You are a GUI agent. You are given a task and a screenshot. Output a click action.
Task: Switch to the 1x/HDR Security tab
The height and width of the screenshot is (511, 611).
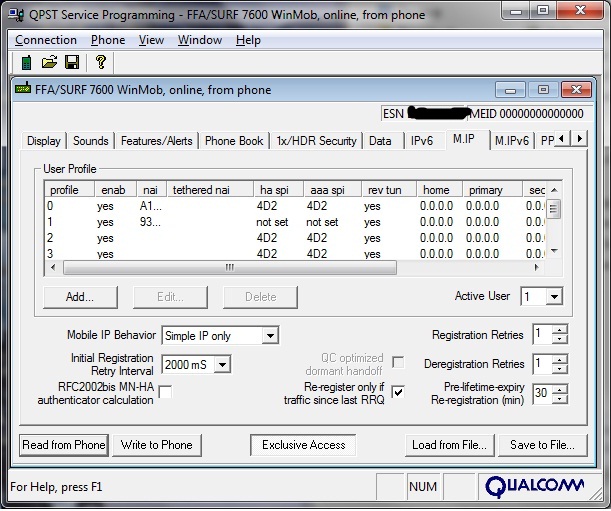pos(316,141)
